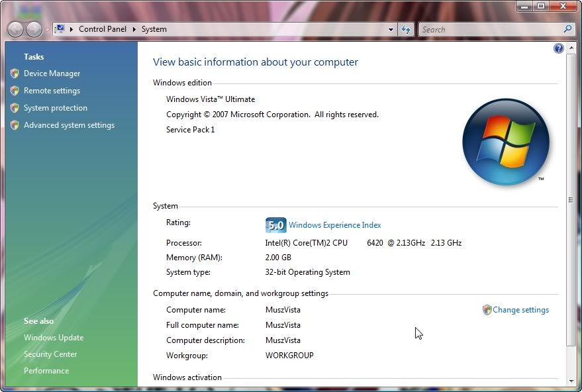Select the Control Panel breadcrumb
The width and height of the screenshot is (582, 392).
tap(102, 29)
